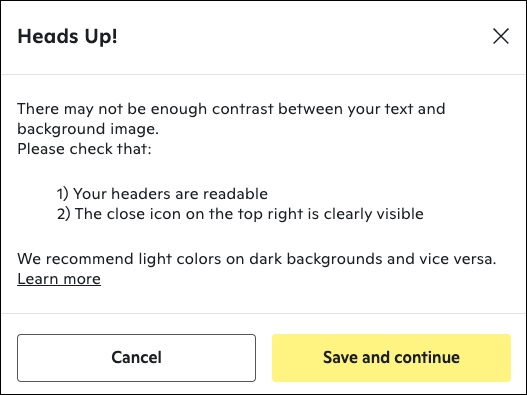Click Save and continue
This screenshot has width=527, height=395.
pos(391,358)
